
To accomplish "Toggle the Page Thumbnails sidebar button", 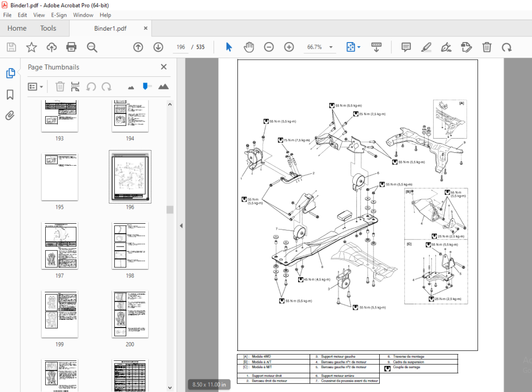I will click(10, 73).
